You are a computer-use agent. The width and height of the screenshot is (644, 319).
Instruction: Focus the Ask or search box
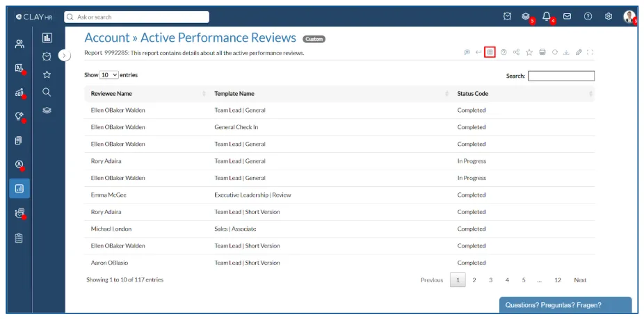click(x=137, y=17)
